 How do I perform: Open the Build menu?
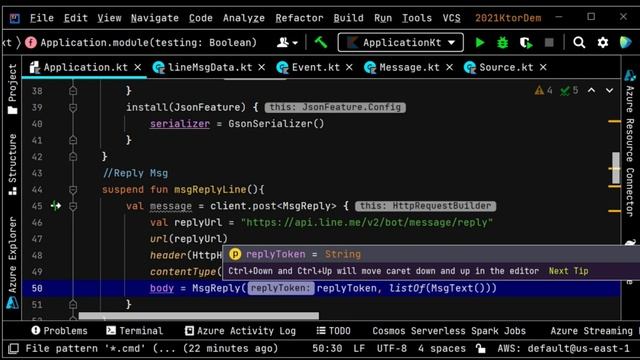pos(348,18)
